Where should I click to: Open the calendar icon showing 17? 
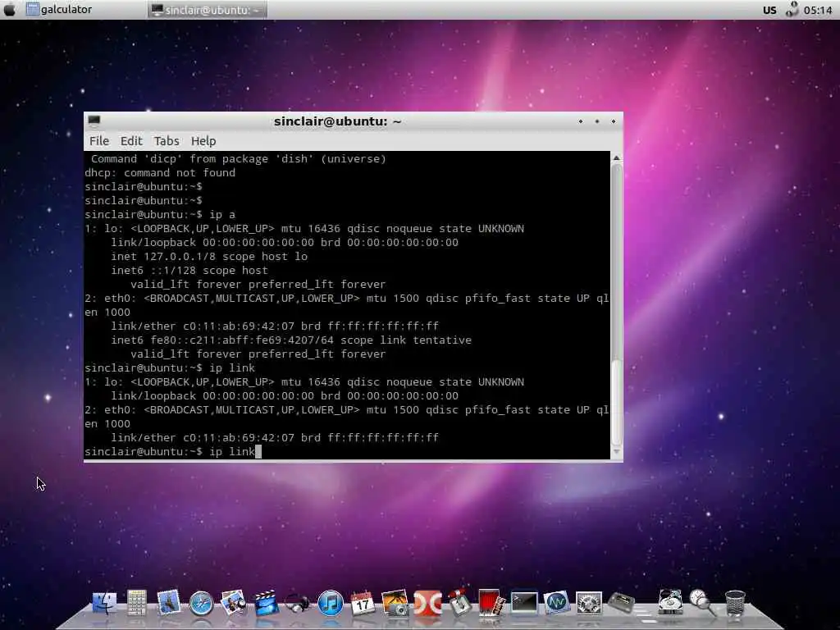362,603
